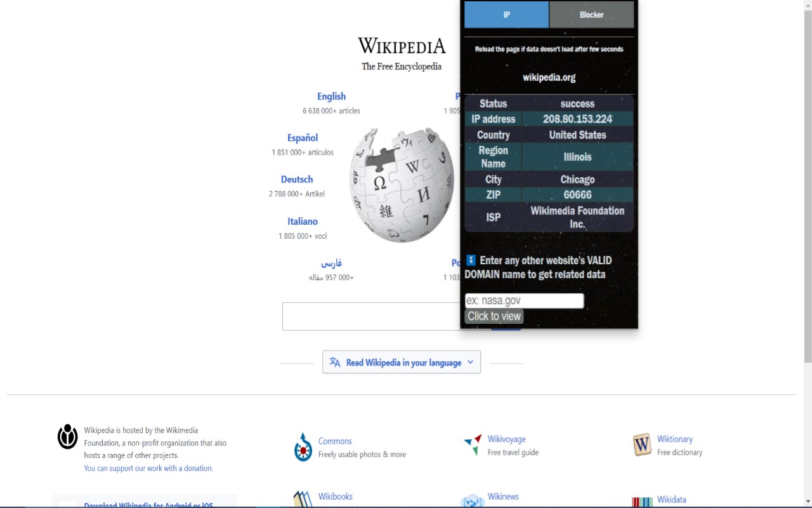Click the Status value success
812x508 pixels.
577,104
